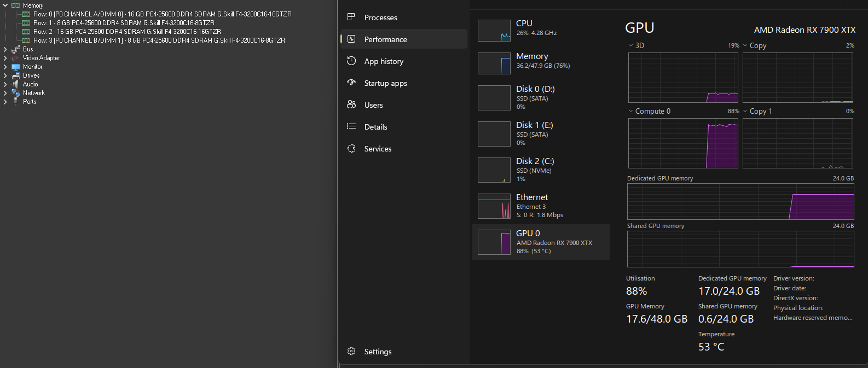The width and height of the screenshot is (868, 368).
Task: Select the CPU performance graph thumbnail
Action: 494,31
